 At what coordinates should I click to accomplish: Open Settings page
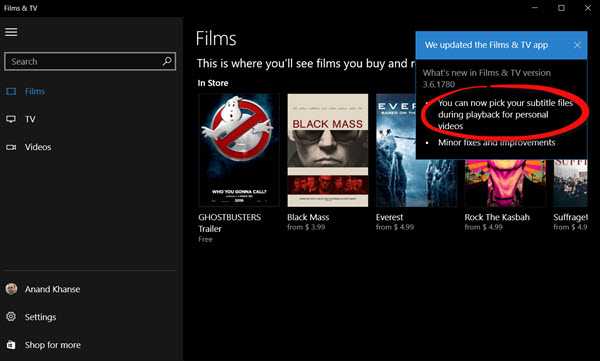click(x=40, y=317)
